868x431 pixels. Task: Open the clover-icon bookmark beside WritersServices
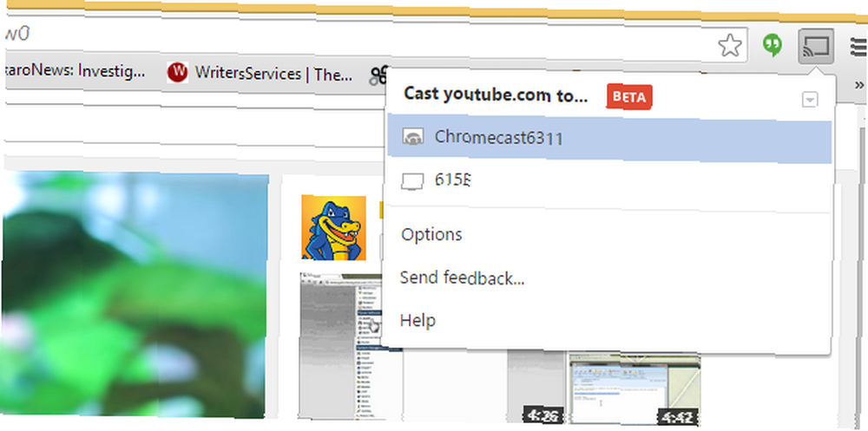coord(378,76)
